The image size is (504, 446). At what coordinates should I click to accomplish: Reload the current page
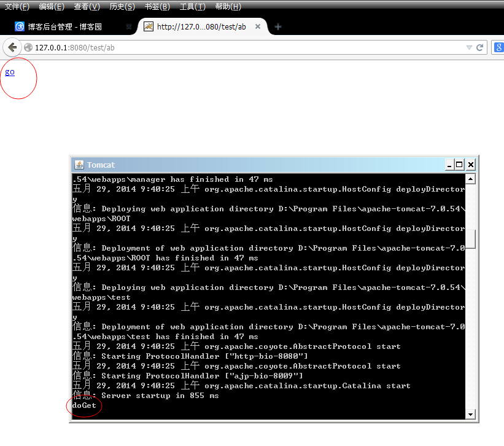pos(480,47)
